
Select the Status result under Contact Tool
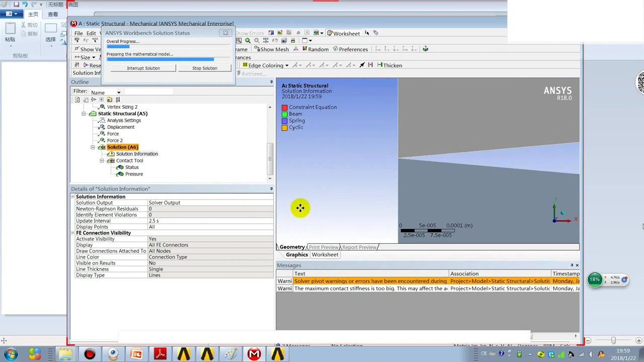pos(132,167)
